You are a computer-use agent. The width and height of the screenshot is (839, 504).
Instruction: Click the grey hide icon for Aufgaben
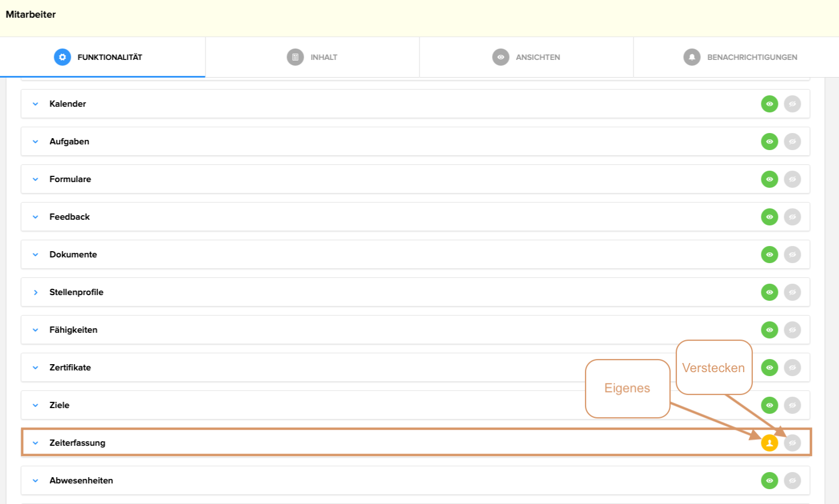792,142
